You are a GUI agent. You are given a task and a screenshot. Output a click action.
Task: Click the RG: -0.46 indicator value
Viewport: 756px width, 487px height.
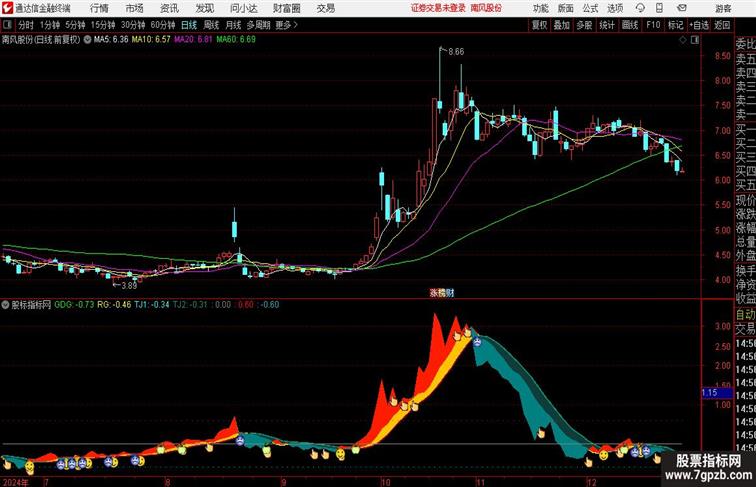114,305
